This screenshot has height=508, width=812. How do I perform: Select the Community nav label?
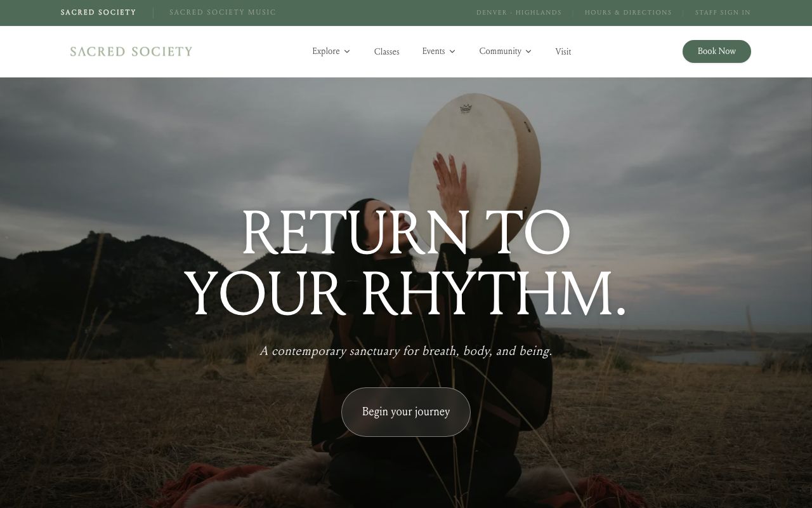tap(500, 51)
